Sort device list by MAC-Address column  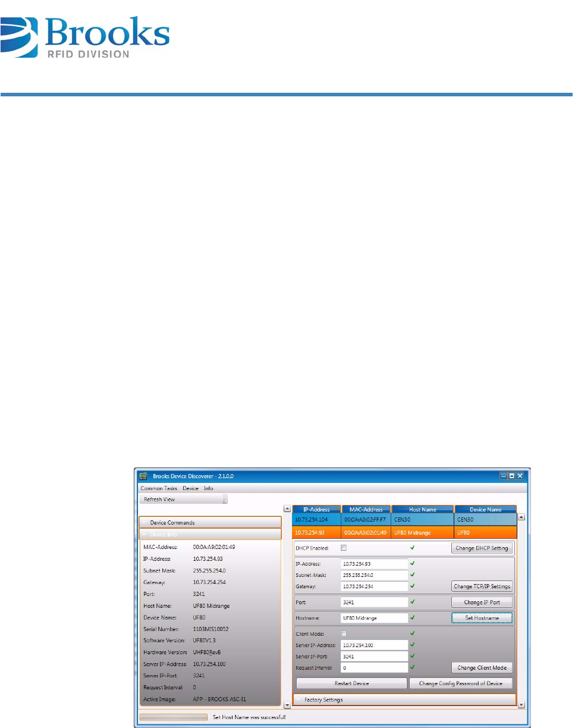366,509
